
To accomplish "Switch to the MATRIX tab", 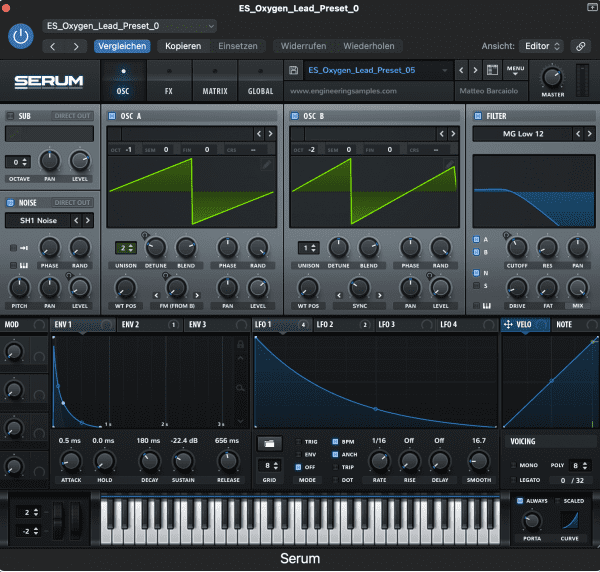I will click(215, 81).
